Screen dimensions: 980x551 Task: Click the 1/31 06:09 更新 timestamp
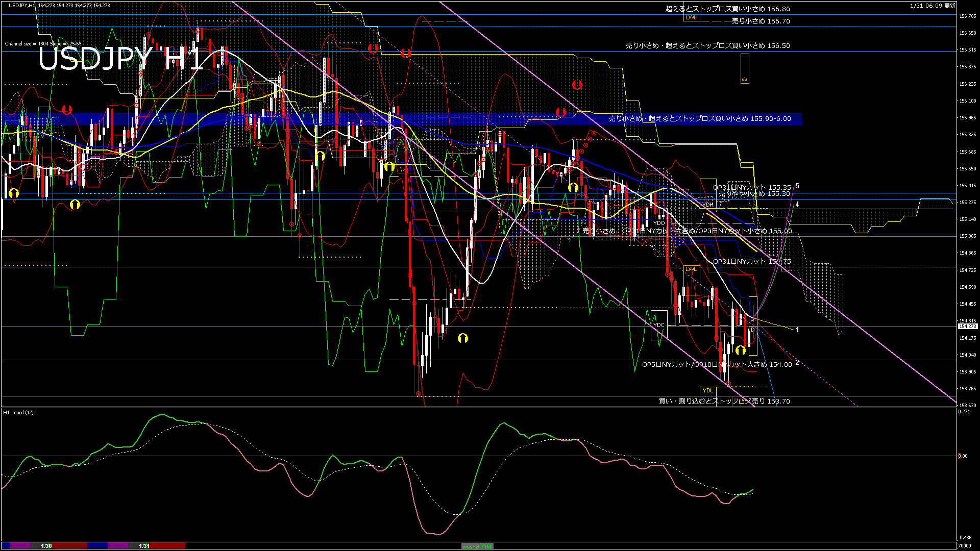pos(933,6)
